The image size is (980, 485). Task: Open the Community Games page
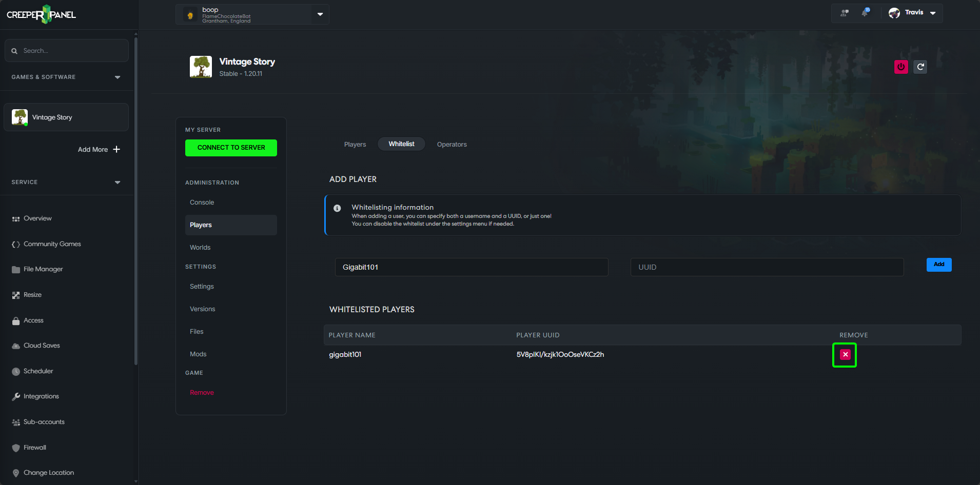[x=52, y=244]
